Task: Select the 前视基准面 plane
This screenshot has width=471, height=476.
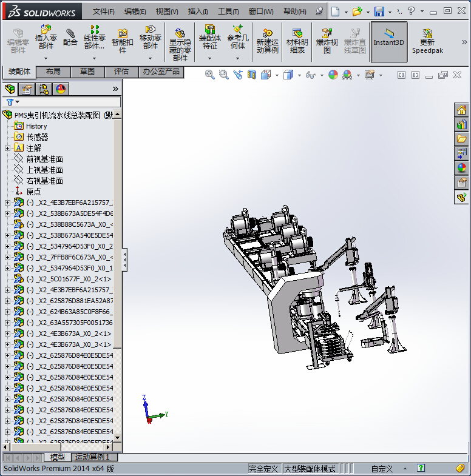Action: pyautogui.click(x=45, y=159)
